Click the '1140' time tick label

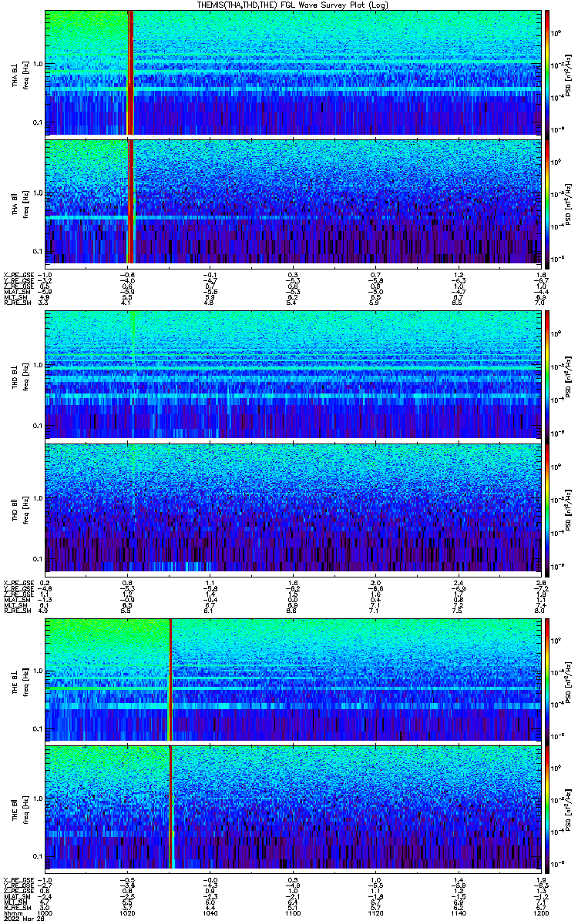(x=458, y=913)
